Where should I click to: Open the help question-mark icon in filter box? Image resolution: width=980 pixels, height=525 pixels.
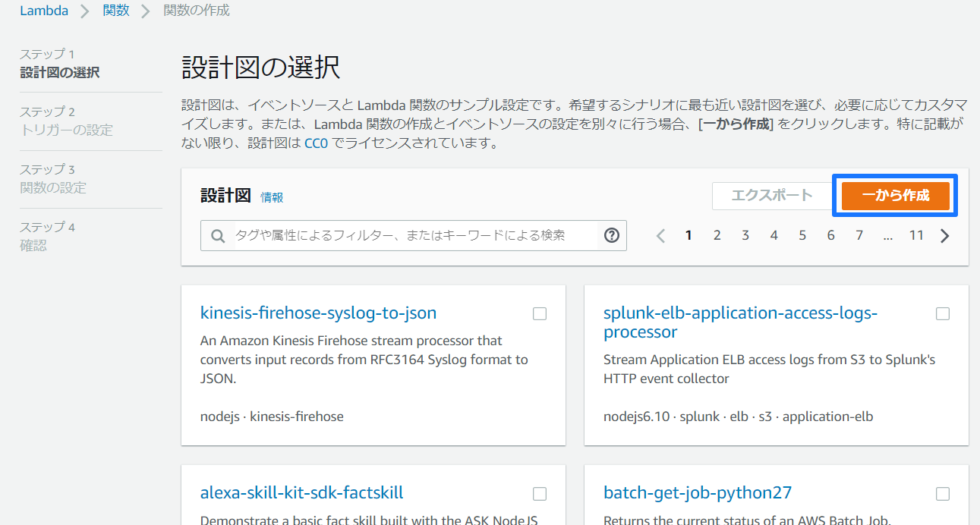tap(612, 235)
